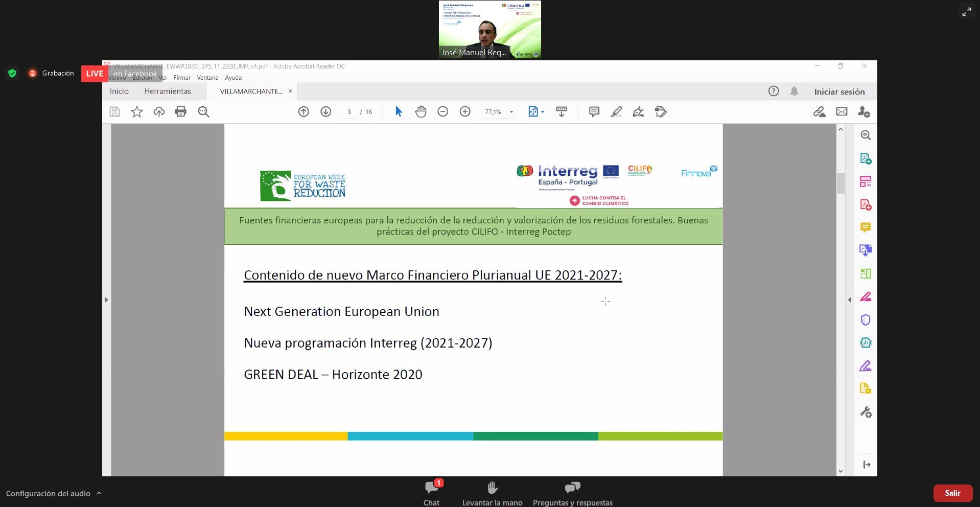
Task: Switch to the Herramientas tab
Action: pyautogui.click(x=168, y=91)
